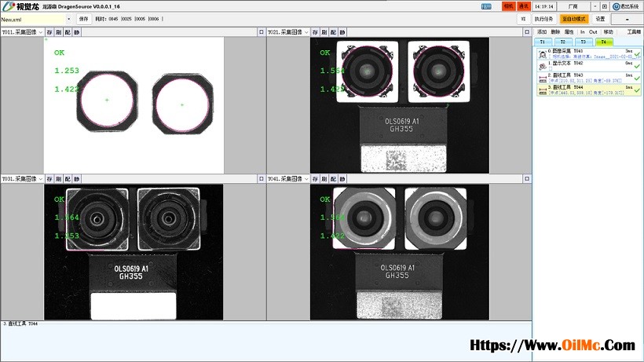Click green check of 图像采集 step

(x=637, y=54)
